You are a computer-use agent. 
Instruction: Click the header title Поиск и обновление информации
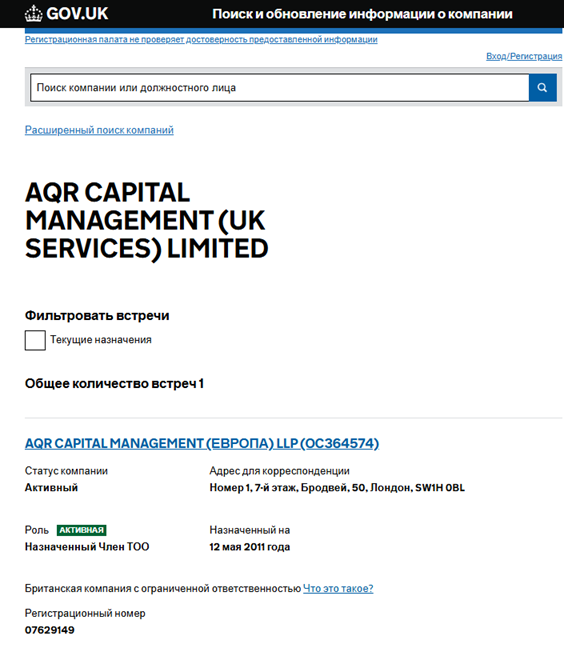(x=362, y=14)
